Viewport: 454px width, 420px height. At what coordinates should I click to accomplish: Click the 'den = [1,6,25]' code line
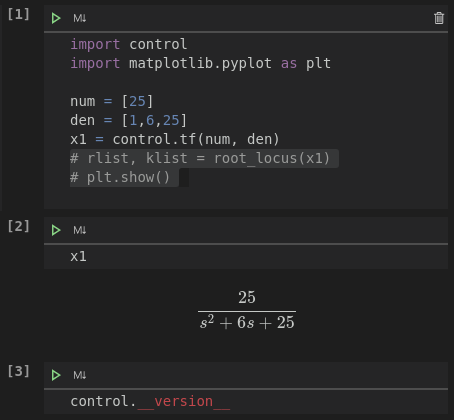128,120
